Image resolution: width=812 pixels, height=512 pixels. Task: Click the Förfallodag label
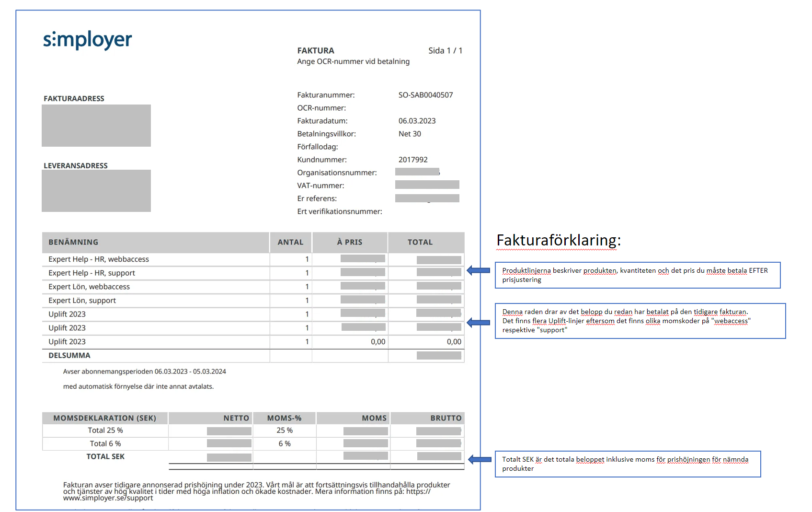[318, 147]
